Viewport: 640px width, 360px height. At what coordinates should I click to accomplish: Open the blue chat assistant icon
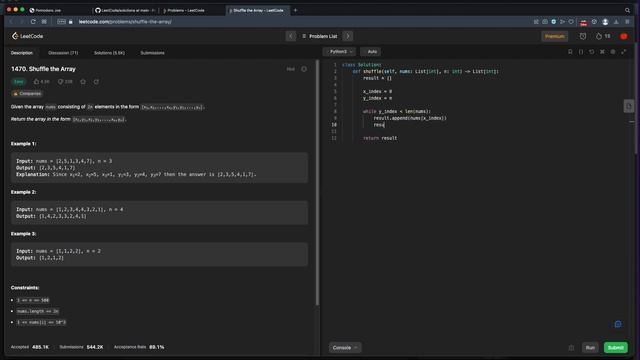coord(618,324)
